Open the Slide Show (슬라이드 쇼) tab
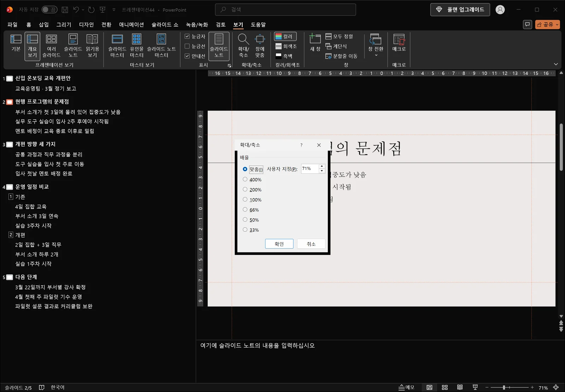 [165, 24]
